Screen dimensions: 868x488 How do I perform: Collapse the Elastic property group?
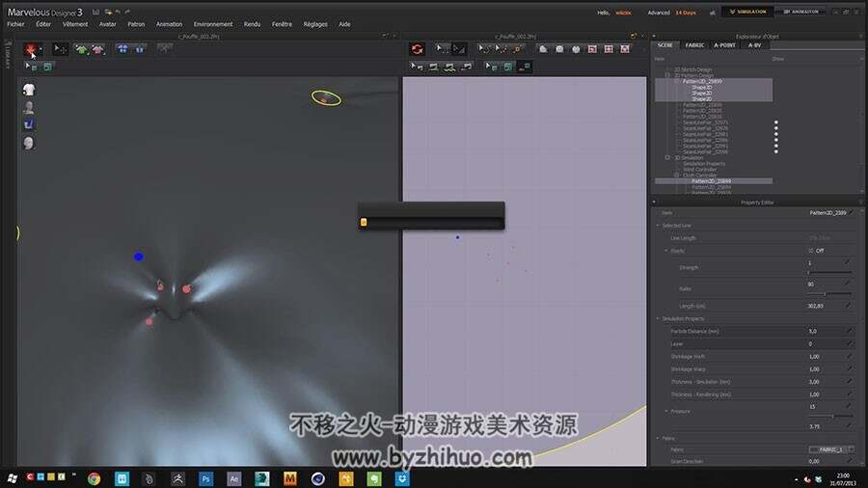[665, 251]
